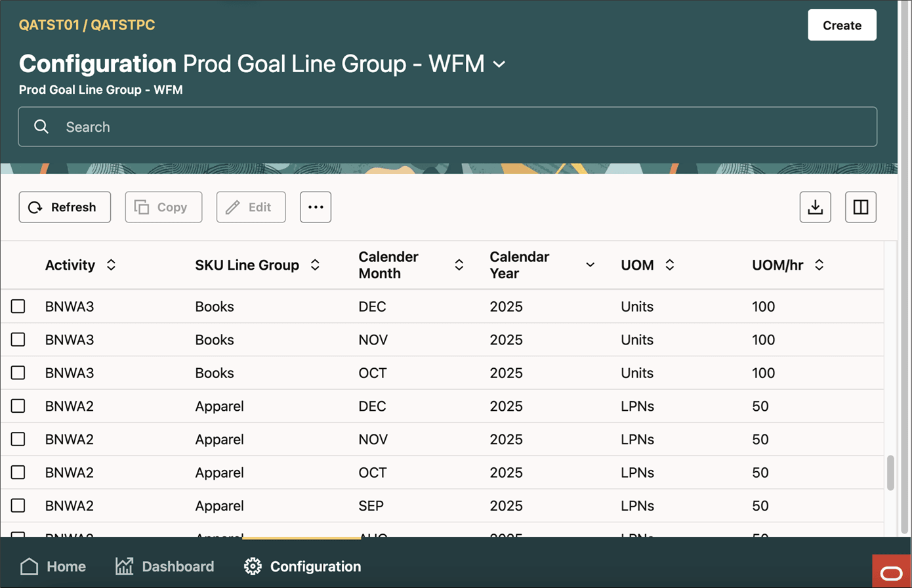Go to the Home tab

point(53,566)
